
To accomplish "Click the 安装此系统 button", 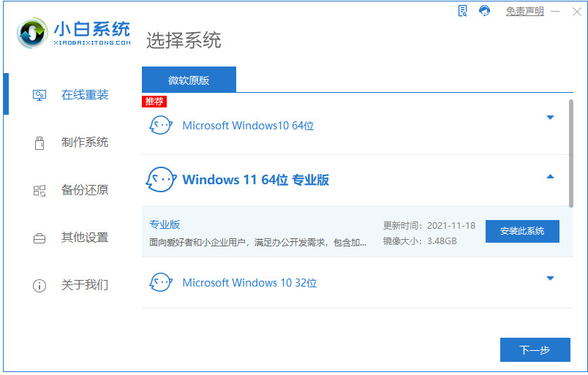I will point(522,232).
